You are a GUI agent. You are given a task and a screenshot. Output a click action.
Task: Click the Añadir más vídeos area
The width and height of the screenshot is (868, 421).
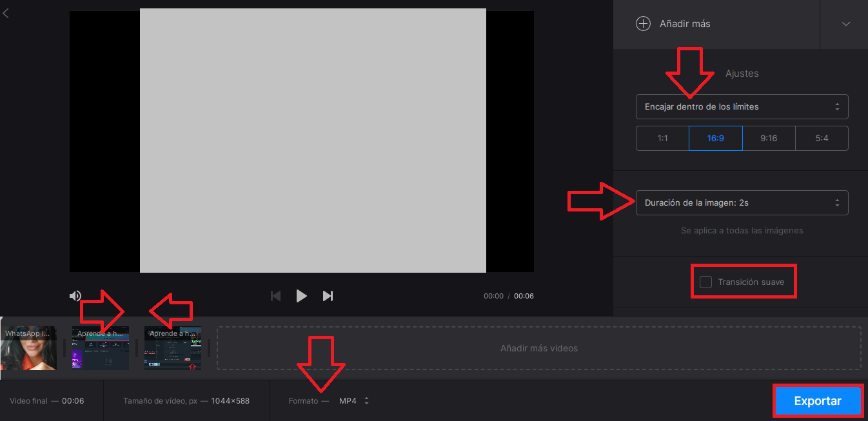point(540,348)
